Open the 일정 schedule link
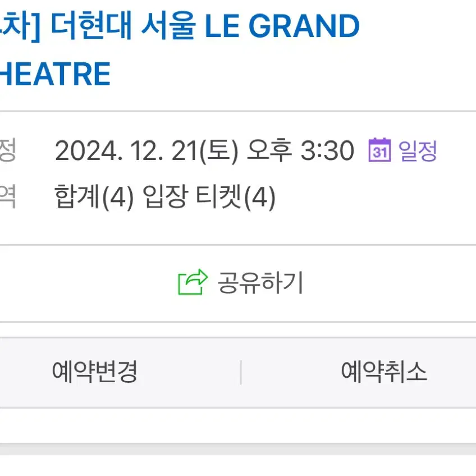Viewport: 476px width, 476px height. coord(418,150)
